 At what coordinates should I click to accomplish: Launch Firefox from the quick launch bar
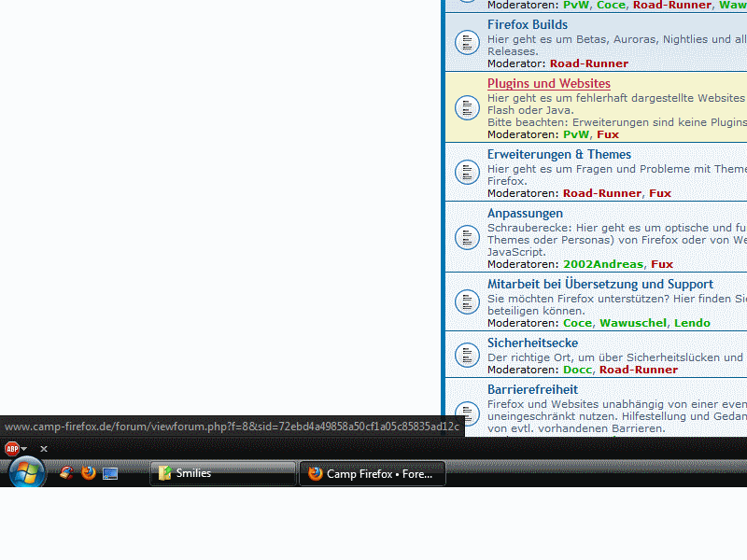pos(88,473)
